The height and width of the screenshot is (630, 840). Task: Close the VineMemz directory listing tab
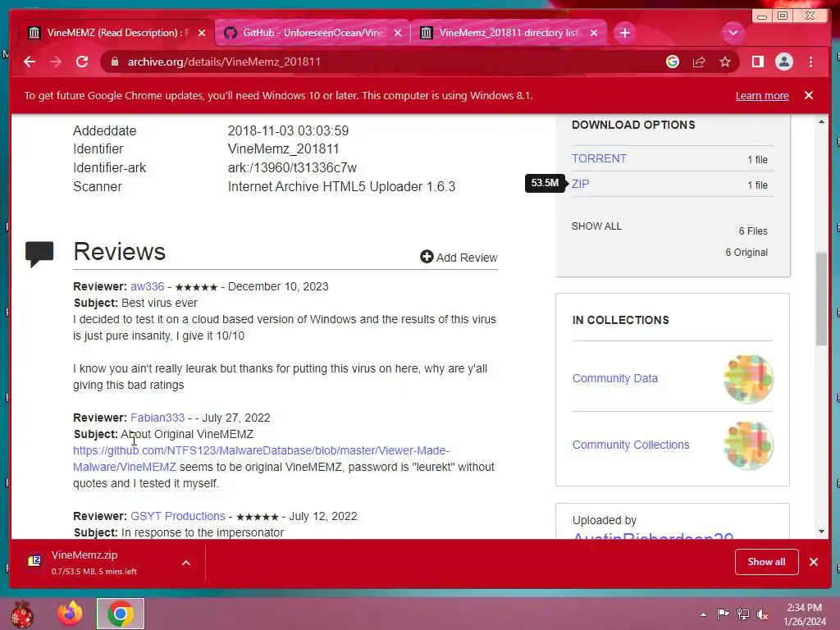coord(594,33)
